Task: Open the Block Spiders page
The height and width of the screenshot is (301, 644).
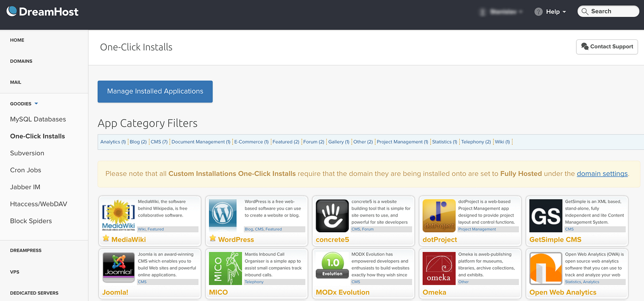Action: pos(31,221)
